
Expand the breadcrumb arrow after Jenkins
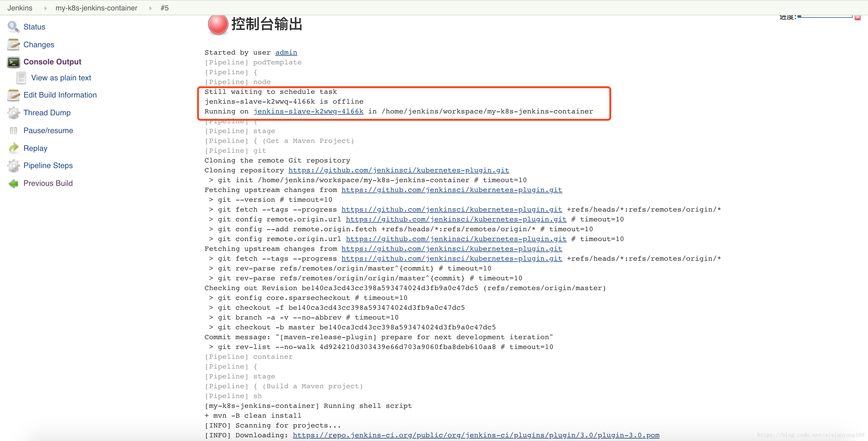pyautogui.click(x=45, y=8)
